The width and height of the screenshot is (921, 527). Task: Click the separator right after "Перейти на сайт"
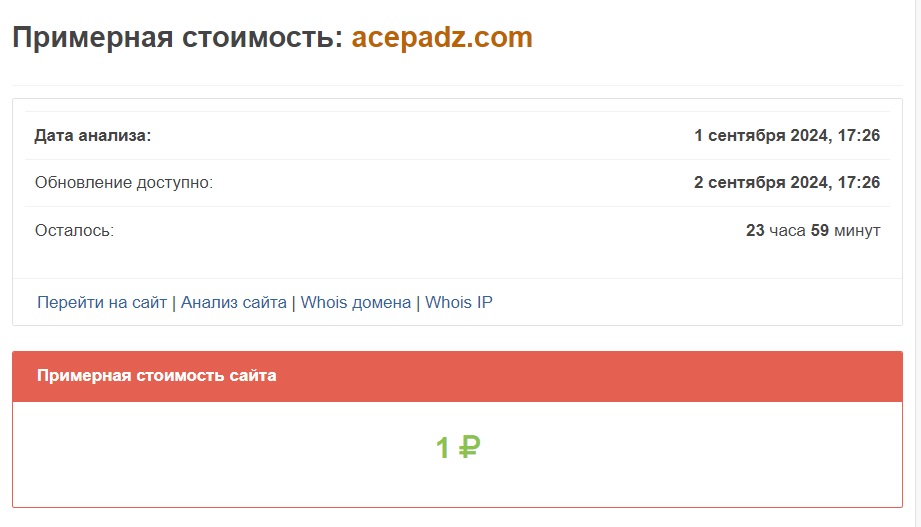(x=174, y=302)
